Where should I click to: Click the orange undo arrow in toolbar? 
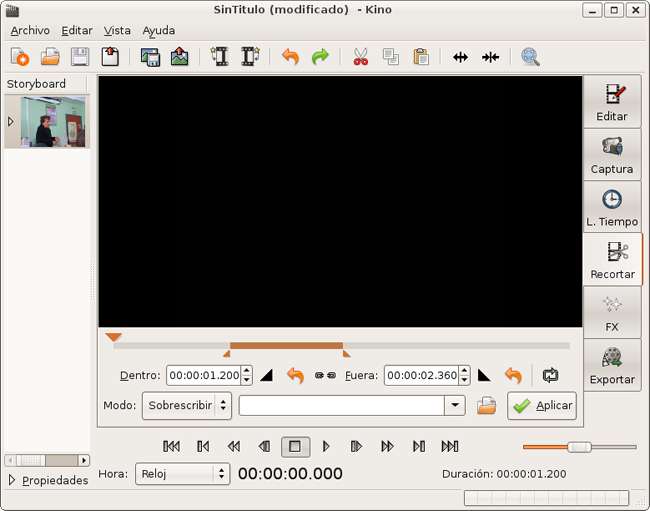point(290,57)
